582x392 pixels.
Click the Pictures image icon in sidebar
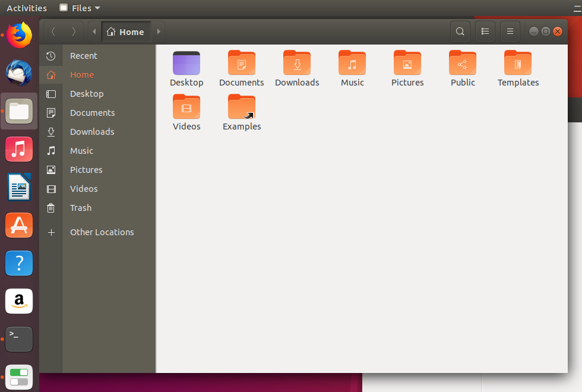click(51, 170)
